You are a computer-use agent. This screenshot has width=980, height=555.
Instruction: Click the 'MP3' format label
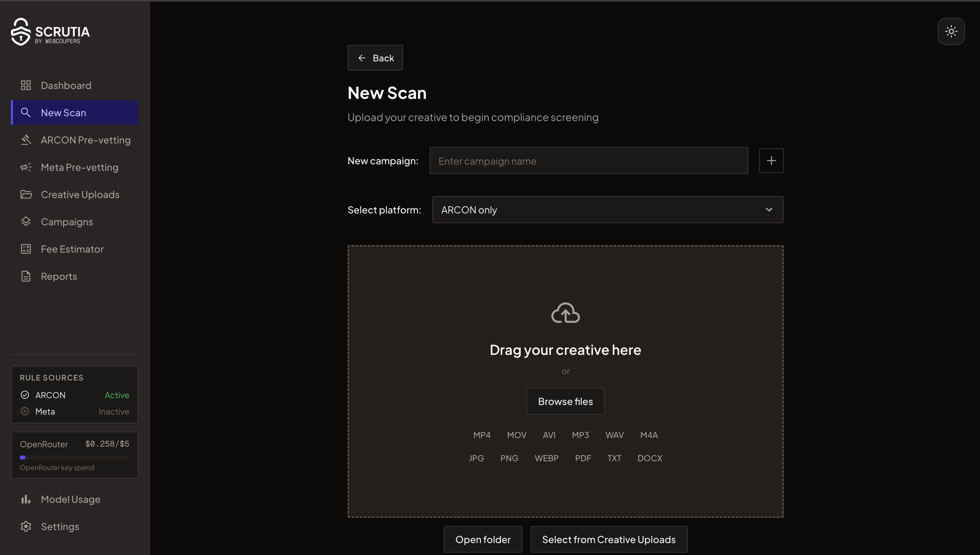tap(580, 435)
